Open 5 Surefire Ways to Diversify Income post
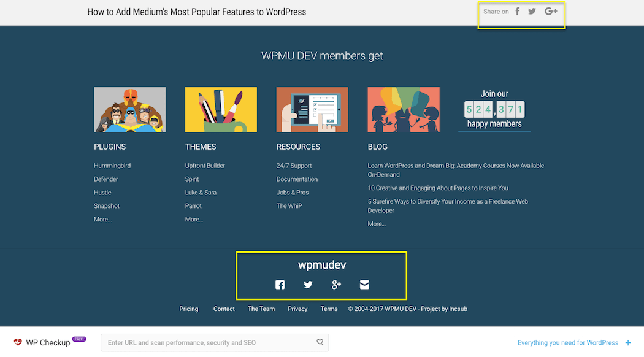 (448, 206)
